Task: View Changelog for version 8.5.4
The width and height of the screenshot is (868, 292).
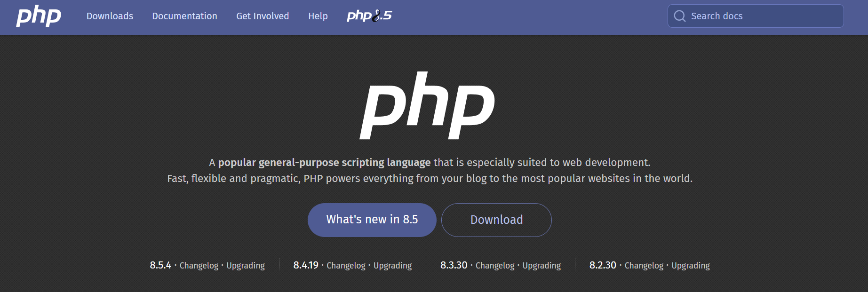Action: pos(199,266)
